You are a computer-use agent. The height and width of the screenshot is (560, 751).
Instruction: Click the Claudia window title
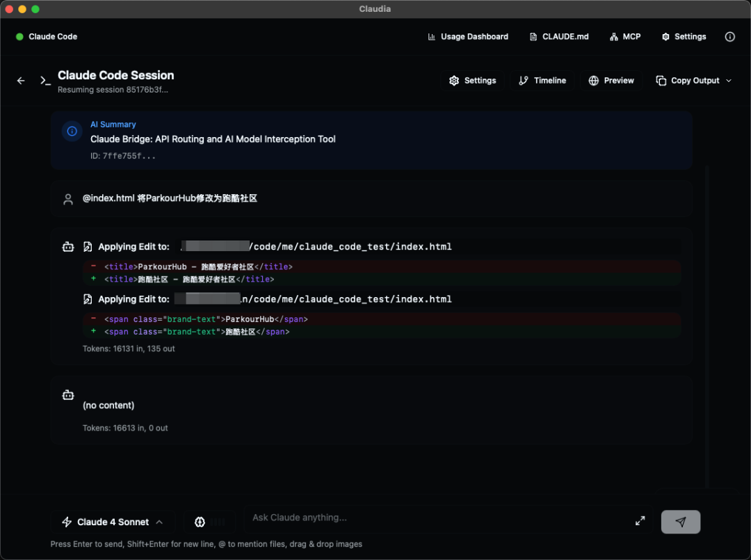pyautogui.click(x=375, y=9)
